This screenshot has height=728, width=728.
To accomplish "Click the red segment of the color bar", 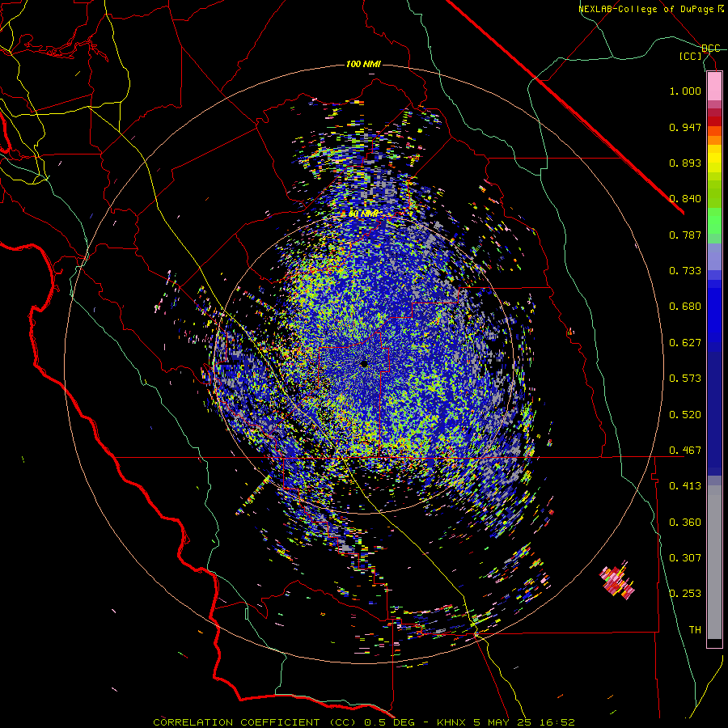I will coord(714,121).
